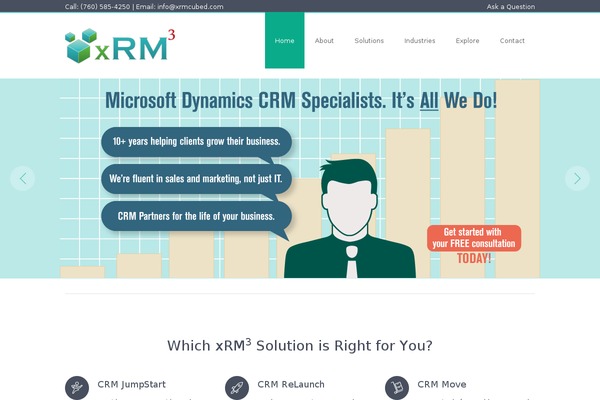Image resolution: width=600 pixels, height=400 pixels.
Task: Open the CRM Move heading link
Action: (441, 384)
